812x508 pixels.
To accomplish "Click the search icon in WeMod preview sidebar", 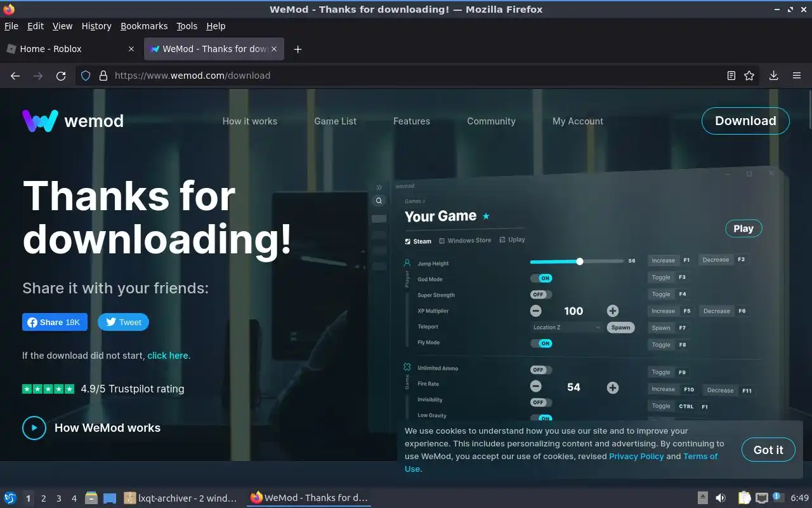I will pos(379,201).
